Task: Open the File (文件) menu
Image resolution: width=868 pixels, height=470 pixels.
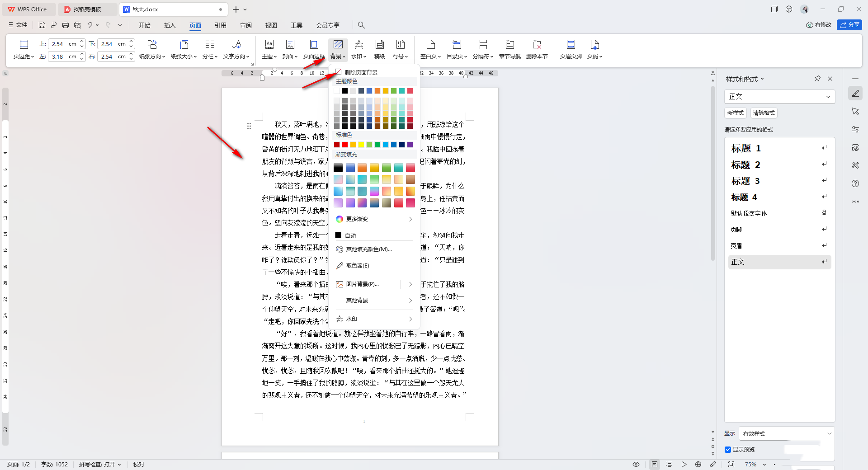Action: [x=18, y=25]
